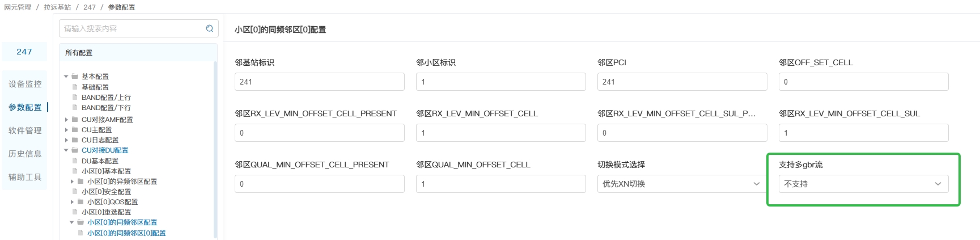Click the file icon beside DU基本配置
980x240 pixels.
tap(75, 161)
